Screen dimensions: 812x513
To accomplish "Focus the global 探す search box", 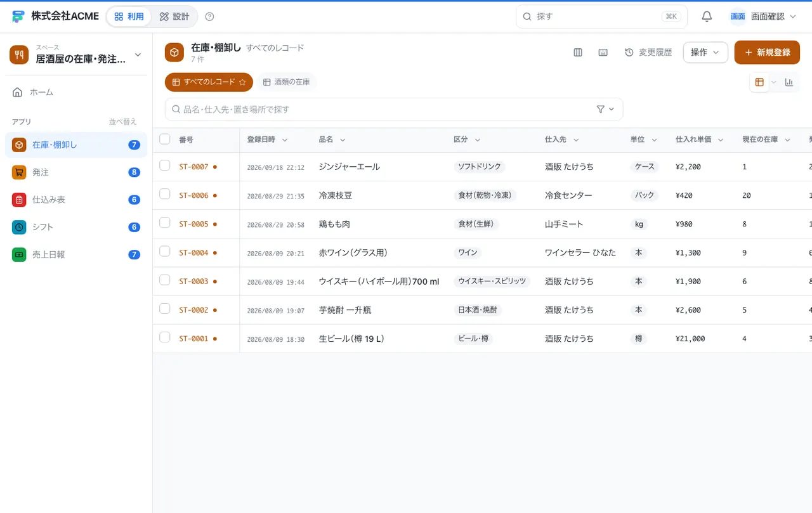I will 601,16.
